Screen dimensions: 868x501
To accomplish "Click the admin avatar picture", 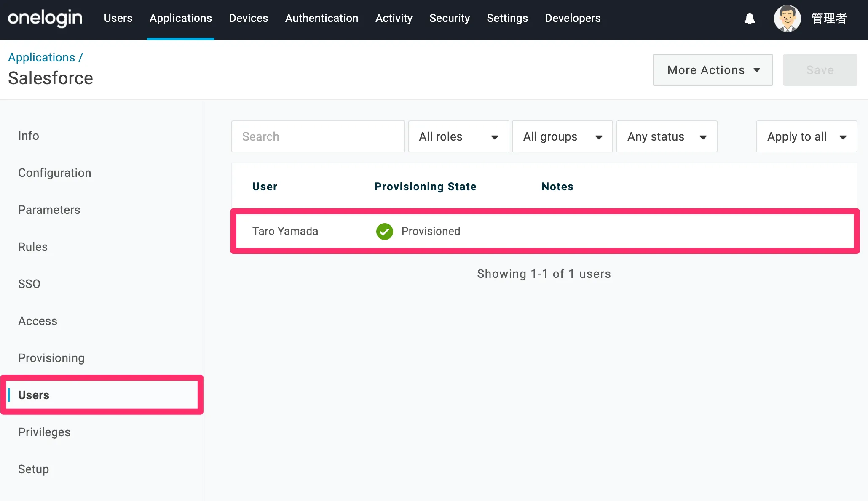I will pyautogui.click(x=787, y=19).
